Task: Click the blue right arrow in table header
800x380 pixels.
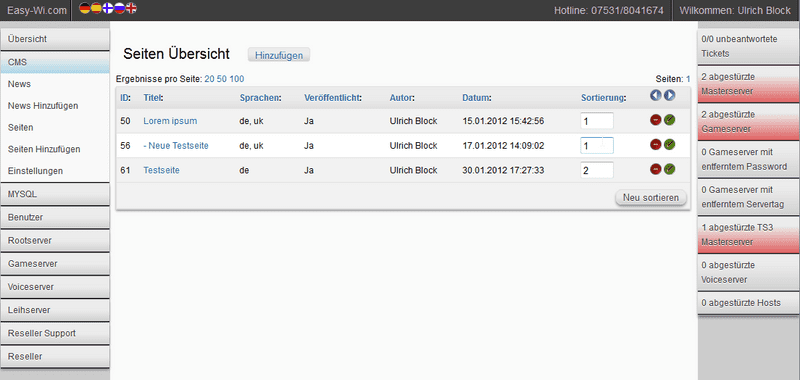Action: pyautogui.click(x=669, y=95)
